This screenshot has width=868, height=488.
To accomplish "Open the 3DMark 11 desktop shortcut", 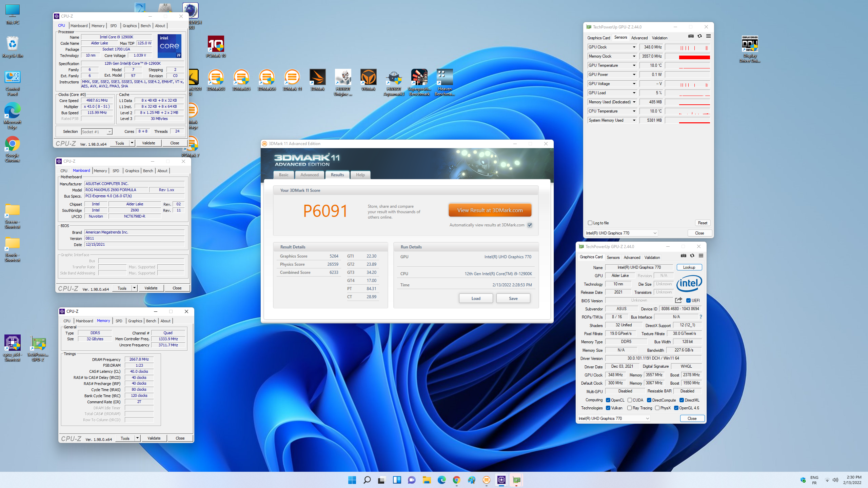I will [292, 80].
